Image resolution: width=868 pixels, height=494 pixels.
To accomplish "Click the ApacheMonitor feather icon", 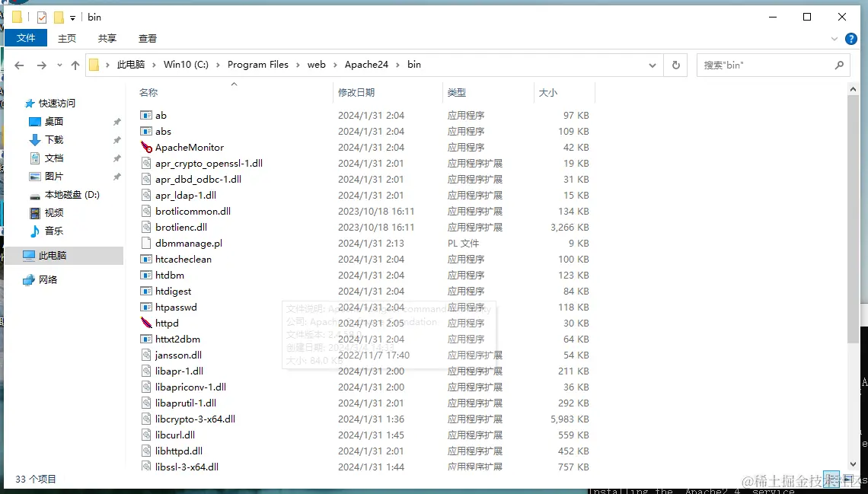I will tap(146, 147).
